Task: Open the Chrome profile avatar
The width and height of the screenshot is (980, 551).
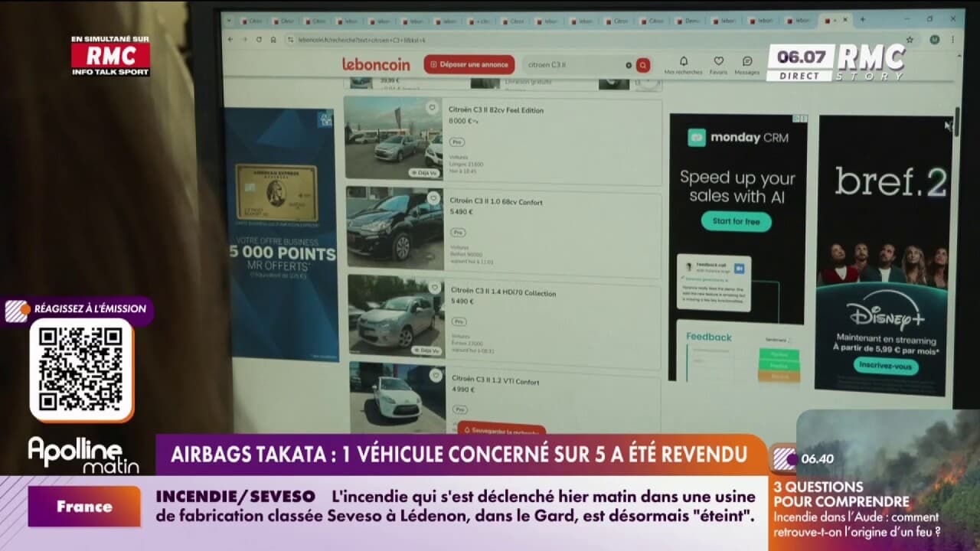Action: (x=934, y=39)
